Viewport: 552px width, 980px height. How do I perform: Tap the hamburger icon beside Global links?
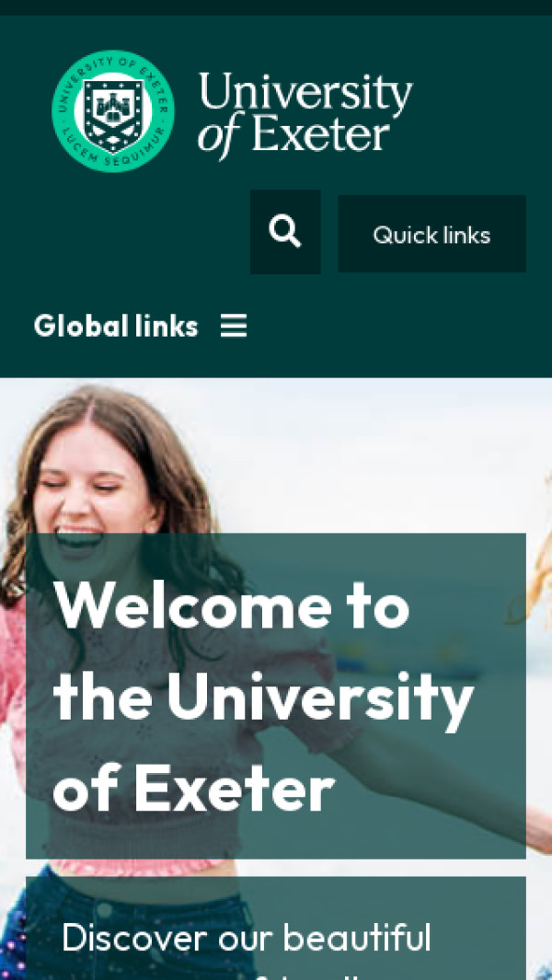234,326
